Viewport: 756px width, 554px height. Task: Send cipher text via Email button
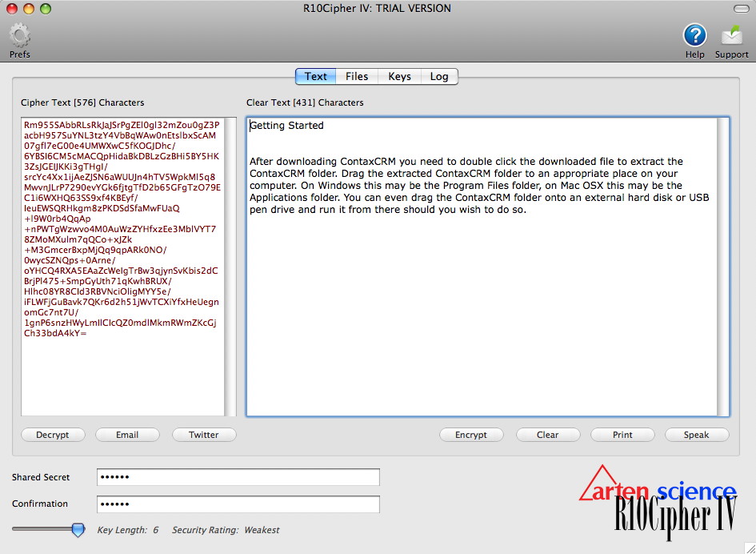click(x=127, y=435)
